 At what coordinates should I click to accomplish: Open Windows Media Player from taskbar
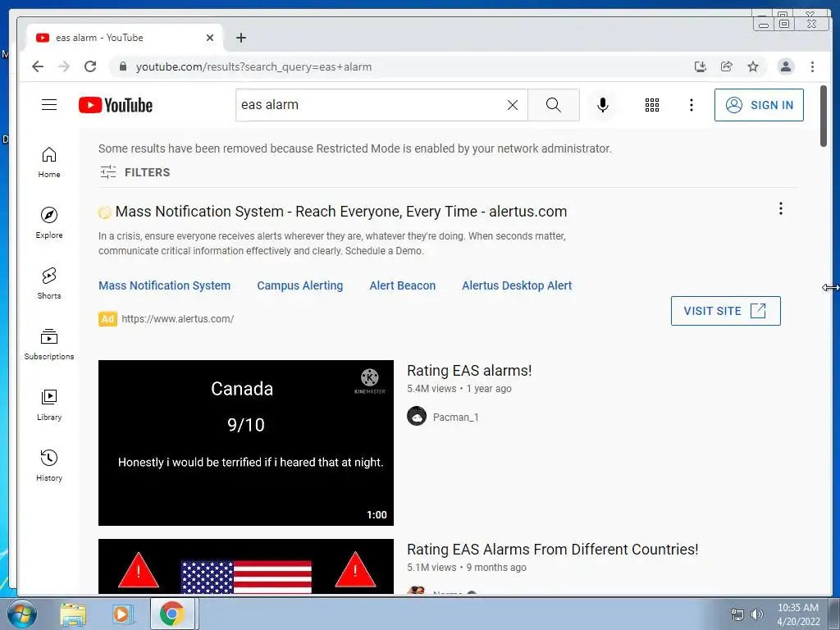point(123,614)
